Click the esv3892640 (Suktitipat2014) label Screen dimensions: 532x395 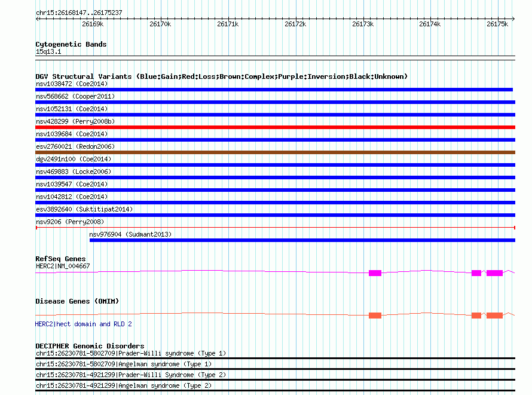(84, 209)
